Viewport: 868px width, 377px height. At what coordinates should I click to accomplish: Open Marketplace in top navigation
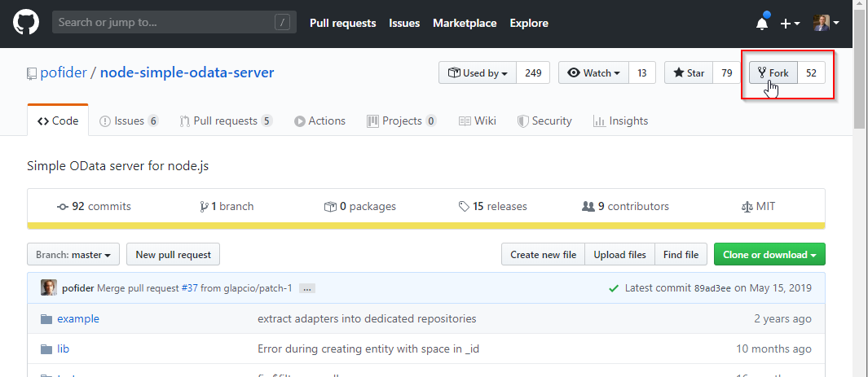coord(465,24)
